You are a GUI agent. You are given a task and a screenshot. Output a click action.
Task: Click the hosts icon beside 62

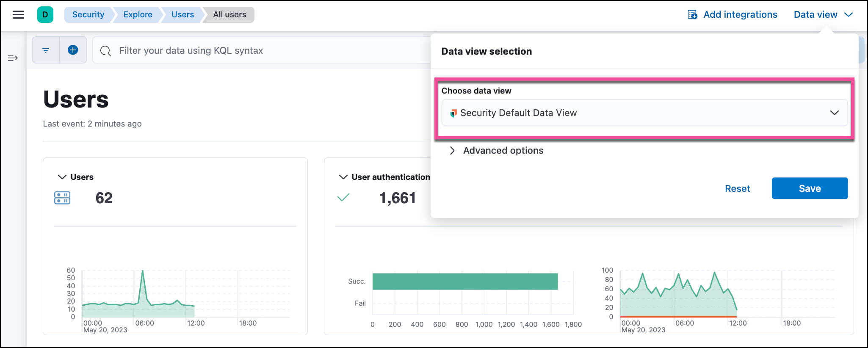click(x=62, y=198)
